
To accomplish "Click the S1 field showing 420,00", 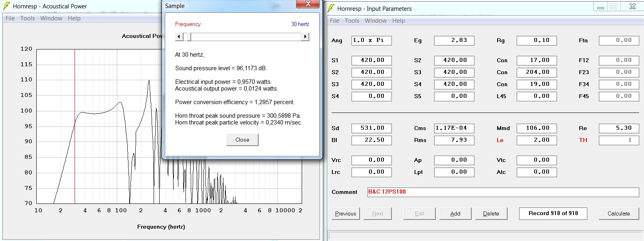I will point(371,60).
